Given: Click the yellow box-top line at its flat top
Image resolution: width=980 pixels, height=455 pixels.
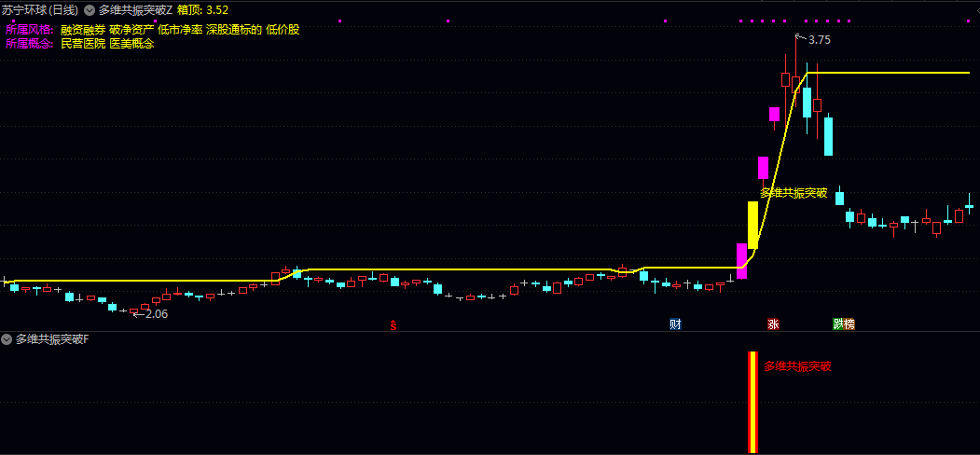Looking at the screenshot, I should click(x=888, y=73).
